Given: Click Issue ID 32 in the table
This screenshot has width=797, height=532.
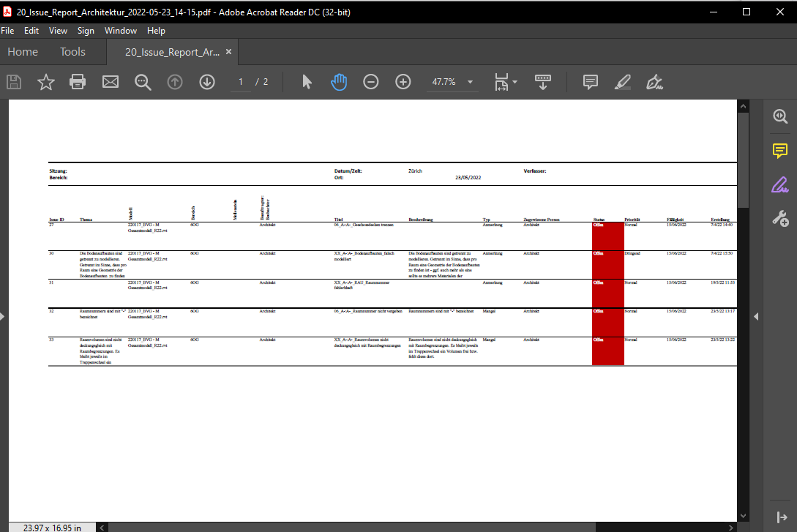Looking at the screenshot, I should tap(51, 311).
